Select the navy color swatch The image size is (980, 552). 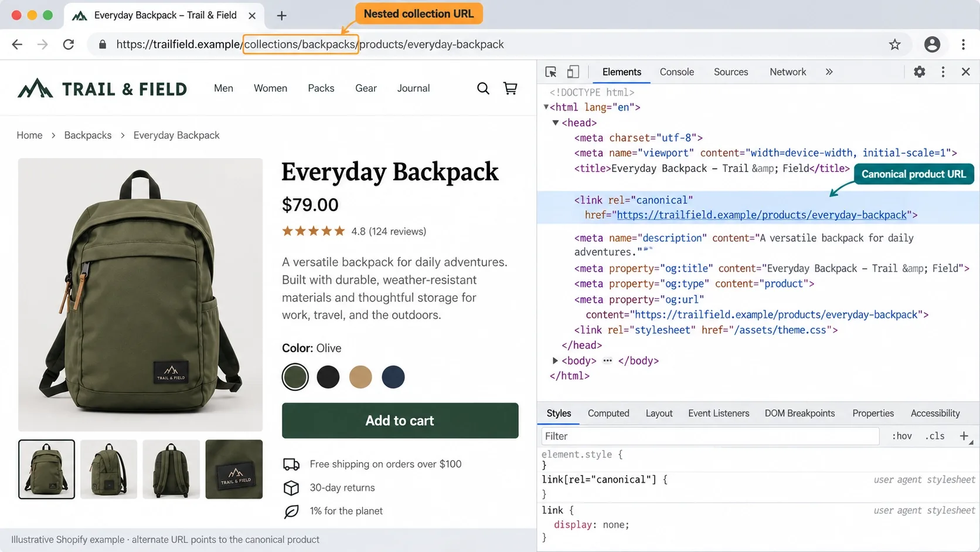tap(393, 377)
